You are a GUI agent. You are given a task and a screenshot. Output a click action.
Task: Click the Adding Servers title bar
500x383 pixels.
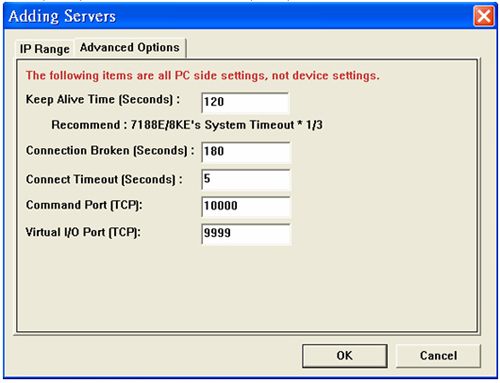click(x=233, y=16)
